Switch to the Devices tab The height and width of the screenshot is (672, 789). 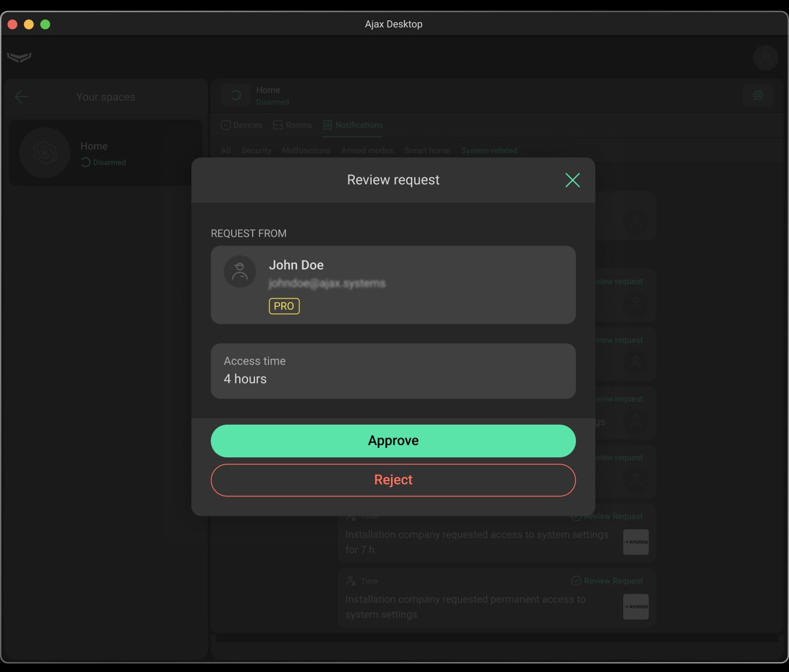[242, 125]
